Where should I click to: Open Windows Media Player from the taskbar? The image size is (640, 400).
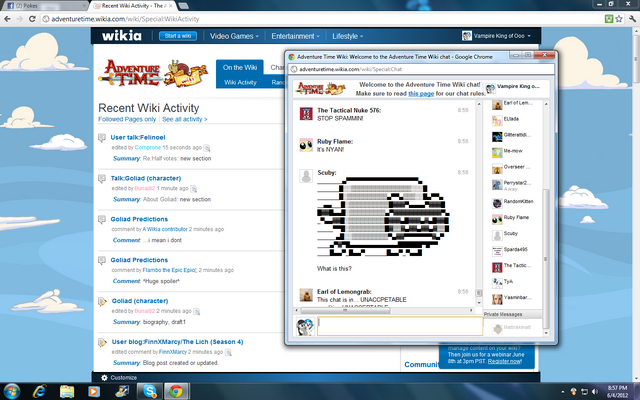[x=94, y=391]
